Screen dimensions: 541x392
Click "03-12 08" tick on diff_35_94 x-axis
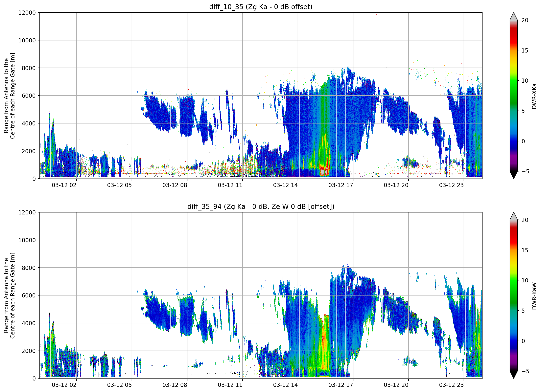(175, 385)
